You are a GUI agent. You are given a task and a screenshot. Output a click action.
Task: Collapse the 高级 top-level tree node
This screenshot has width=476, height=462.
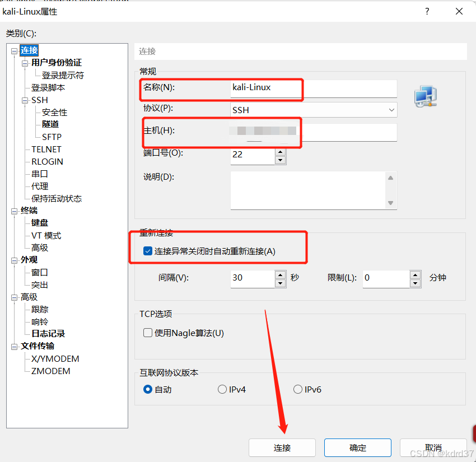pos(14,297)
